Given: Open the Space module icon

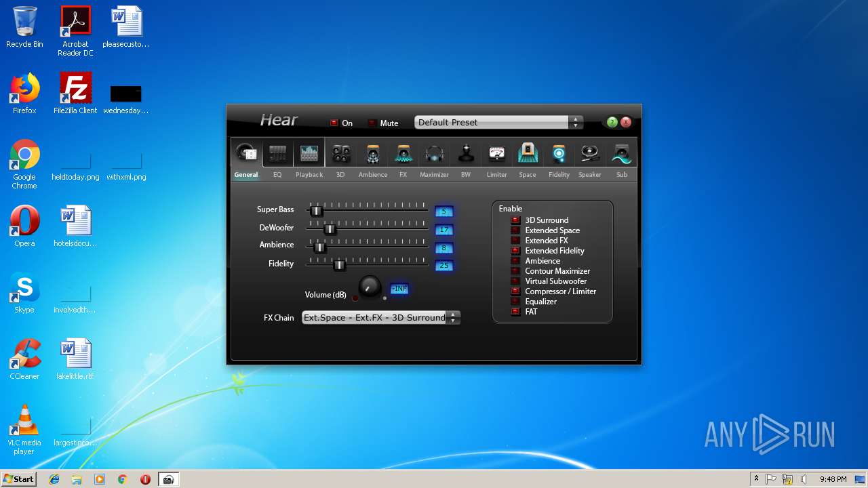Looking at the screenshot, I should coord(528,155).
